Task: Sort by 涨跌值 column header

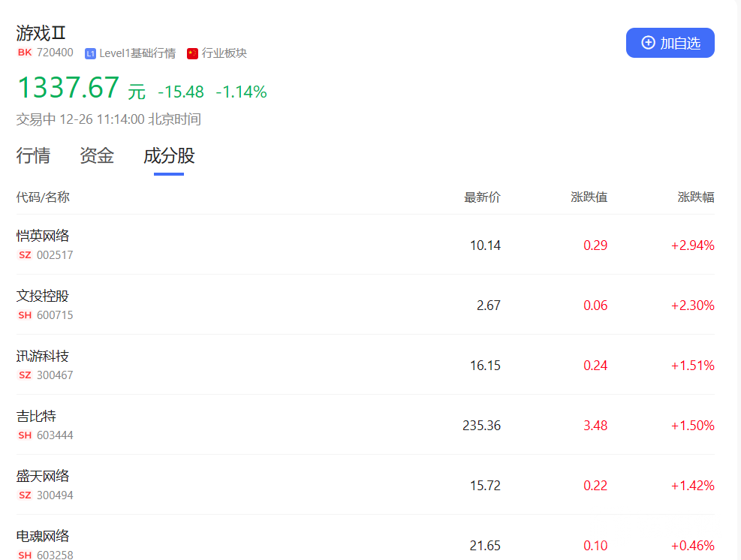Action: pos(589,197)
